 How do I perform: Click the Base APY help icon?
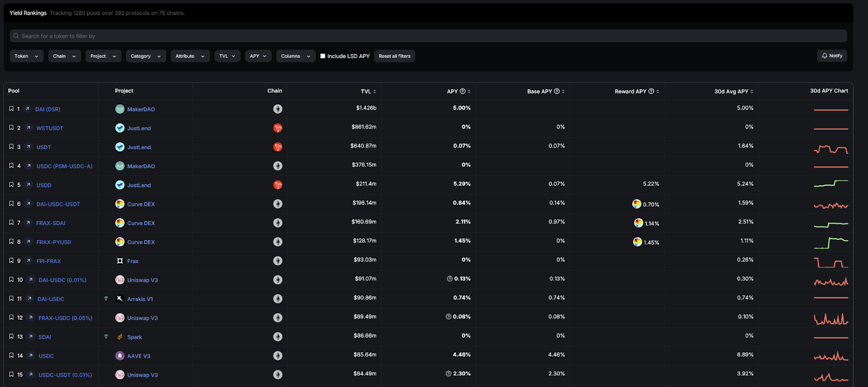pos(557,91)
